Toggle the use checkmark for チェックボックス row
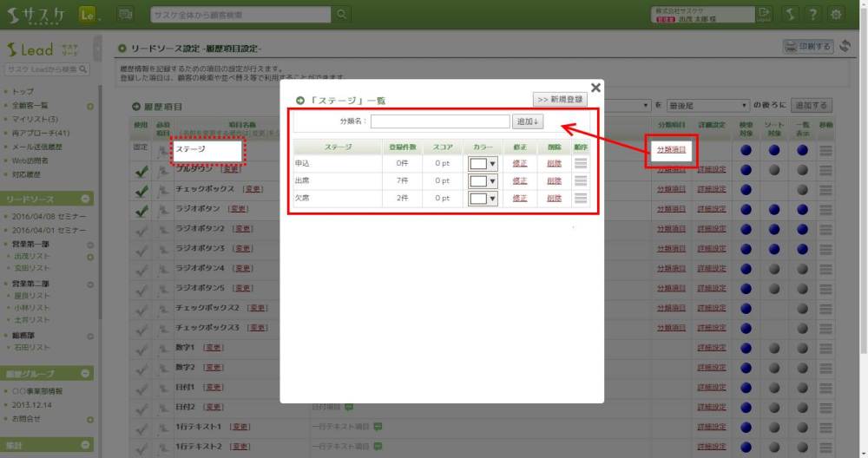Screen dimensions: 868x458 141,189
